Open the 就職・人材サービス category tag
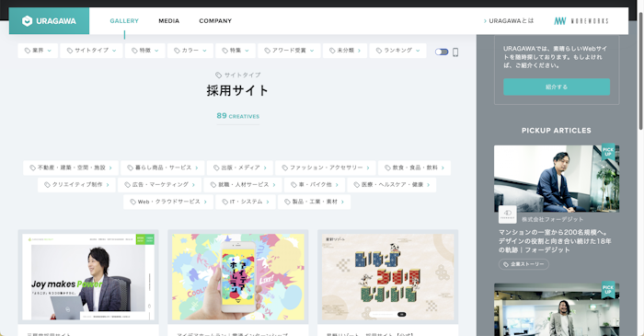The height and width of the screenshot is (336, 644). point(243,185)
